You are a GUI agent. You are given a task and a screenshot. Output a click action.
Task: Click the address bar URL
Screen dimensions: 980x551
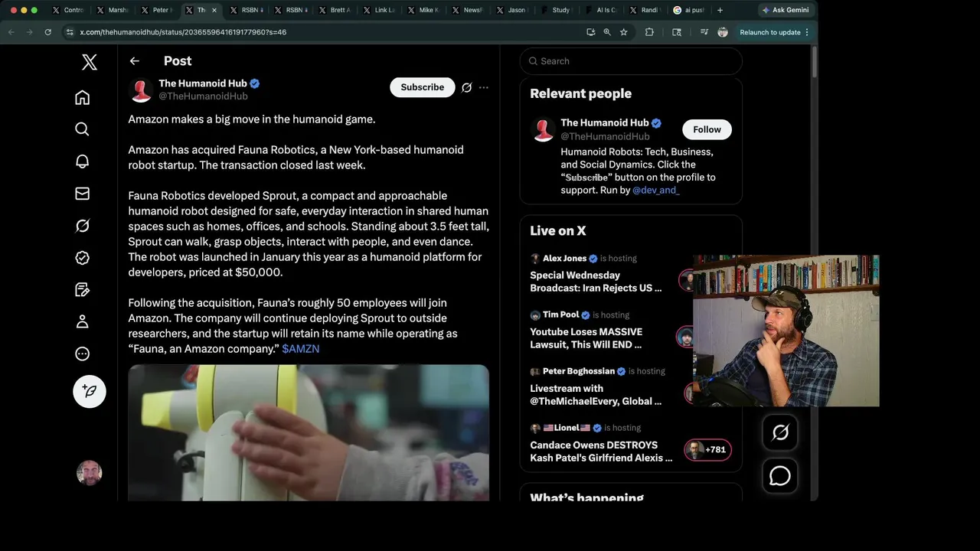click(x=183, y=32)
